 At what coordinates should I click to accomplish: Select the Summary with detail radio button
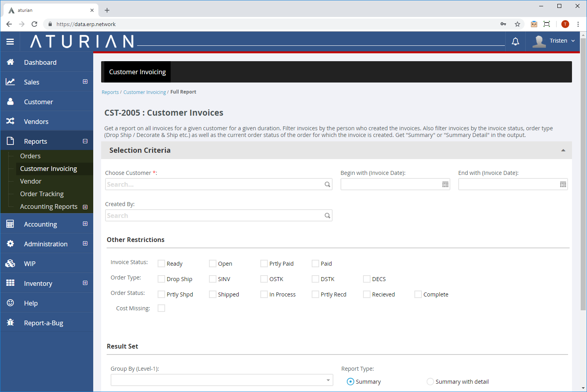coord(430,381)
